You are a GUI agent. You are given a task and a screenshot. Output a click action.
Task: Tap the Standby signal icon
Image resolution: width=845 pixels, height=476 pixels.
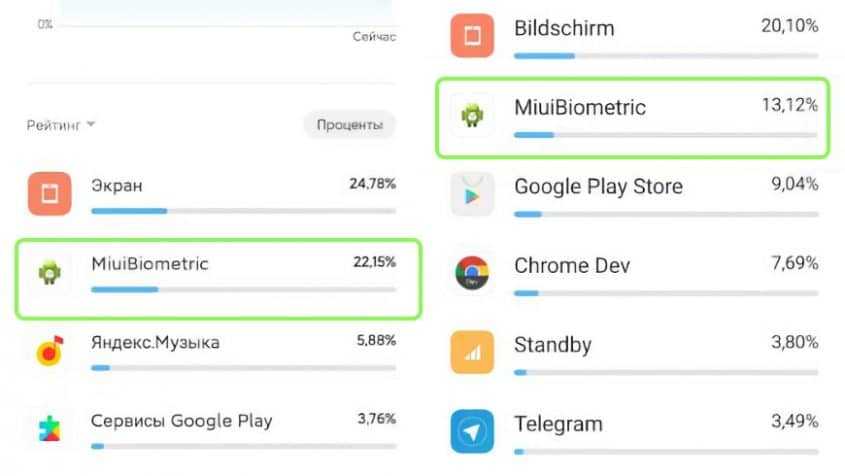(472, 353)
